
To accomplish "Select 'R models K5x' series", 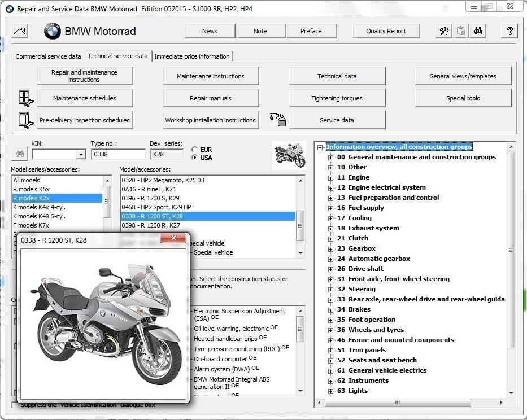I will pos(57,189).
